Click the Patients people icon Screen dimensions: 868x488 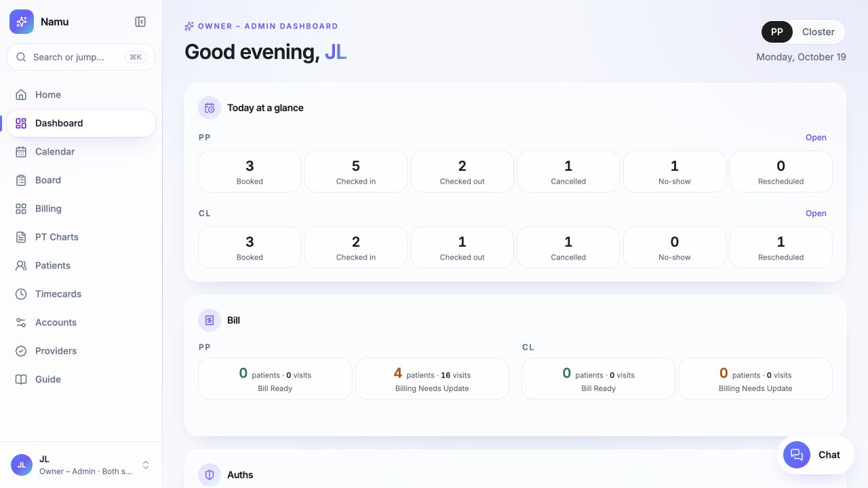tap(21, 266)
